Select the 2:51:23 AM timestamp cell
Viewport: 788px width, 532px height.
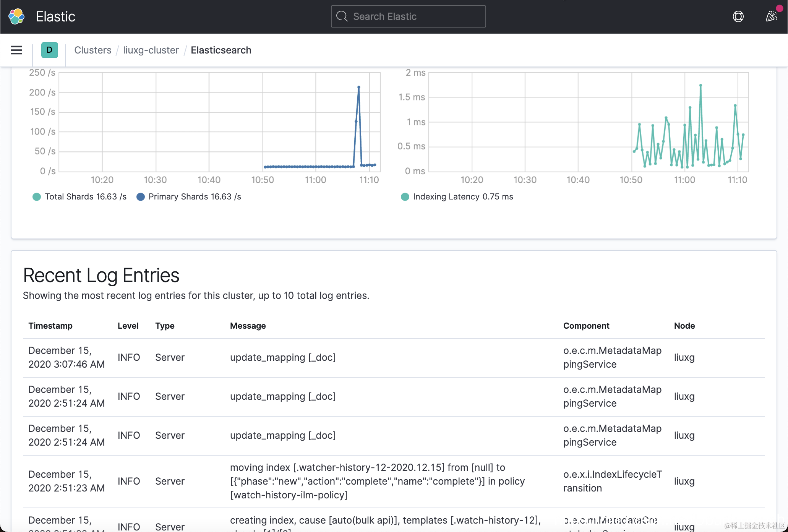click(66, 481)
